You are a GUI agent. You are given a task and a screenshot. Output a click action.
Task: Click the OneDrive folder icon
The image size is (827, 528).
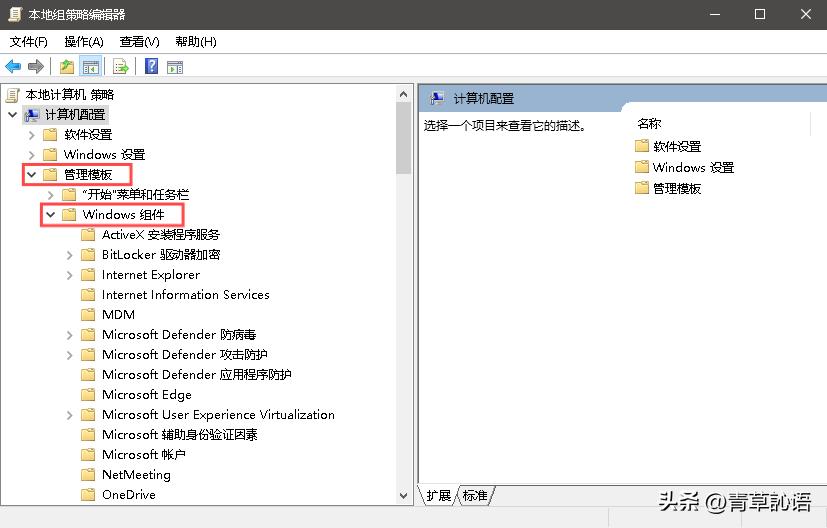88,494
